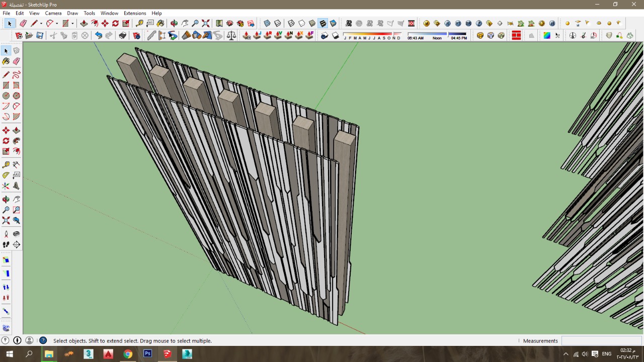Choose the Tape Measure tool in top toolbar
Image resolution: width=644 pixels, height=362 pixels.
click(139, 24)
